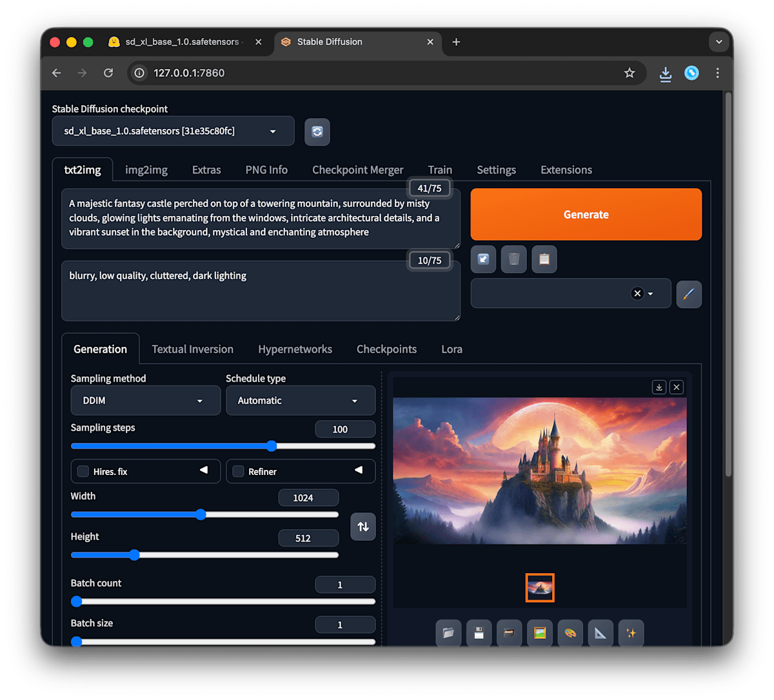Reload the page icon
Image resolution: width=774 pixels, height=700 pixels.
coord(108,73)
